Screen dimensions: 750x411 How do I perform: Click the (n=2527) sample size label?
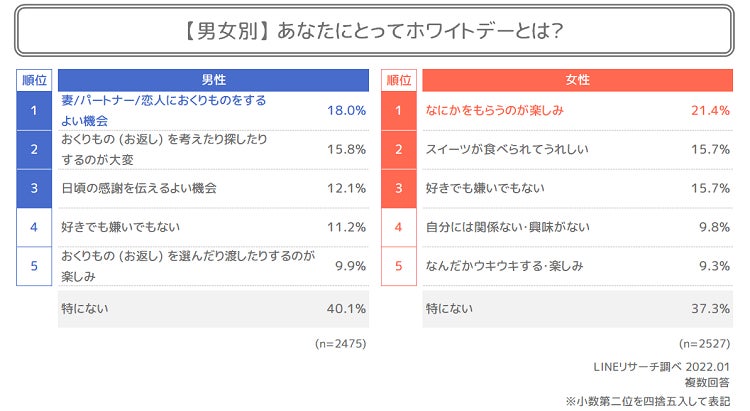click(x=705, y=344)
